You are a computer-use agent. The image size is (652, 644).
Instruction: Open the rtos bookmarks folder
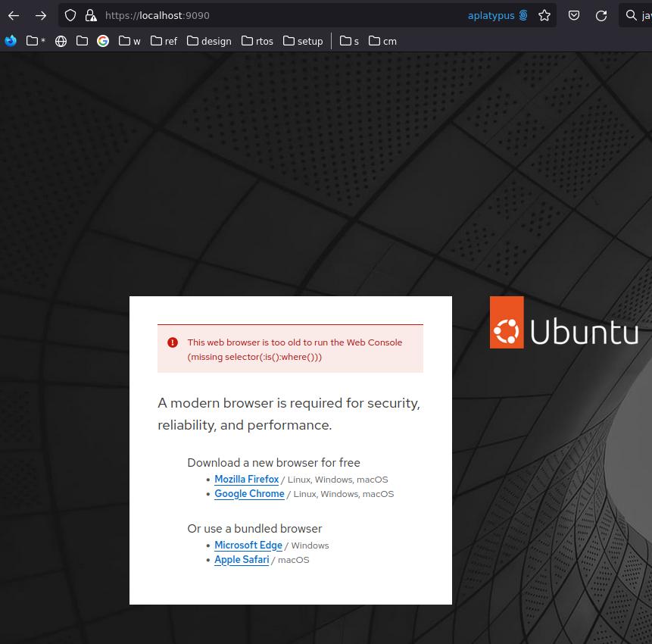[257, 41]
